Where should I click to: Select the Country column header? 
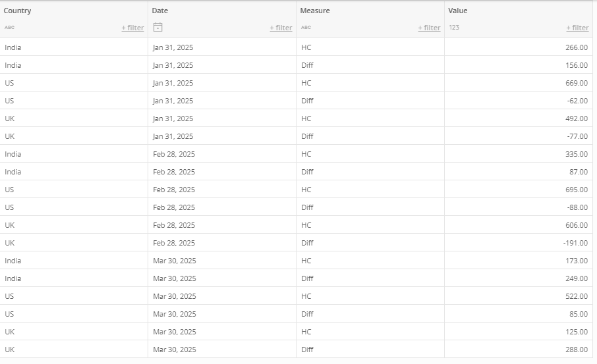(x=18, y=11)
